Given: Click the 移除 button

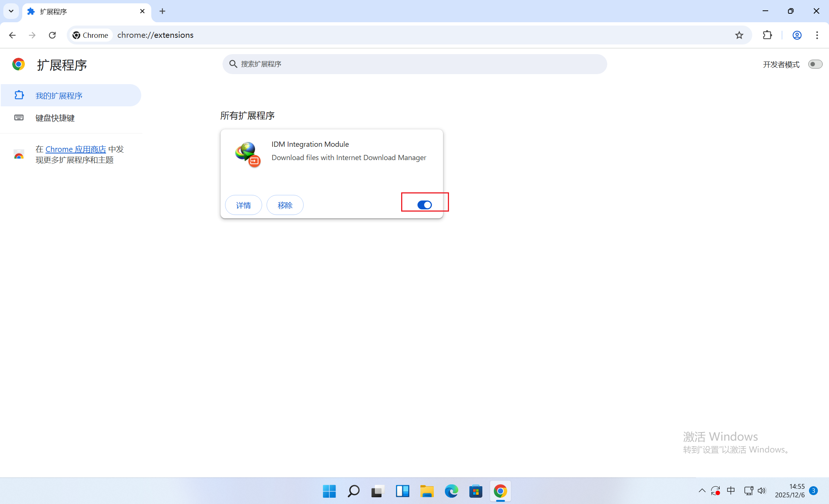Looking at the screenshot, I should pos(285,205).
